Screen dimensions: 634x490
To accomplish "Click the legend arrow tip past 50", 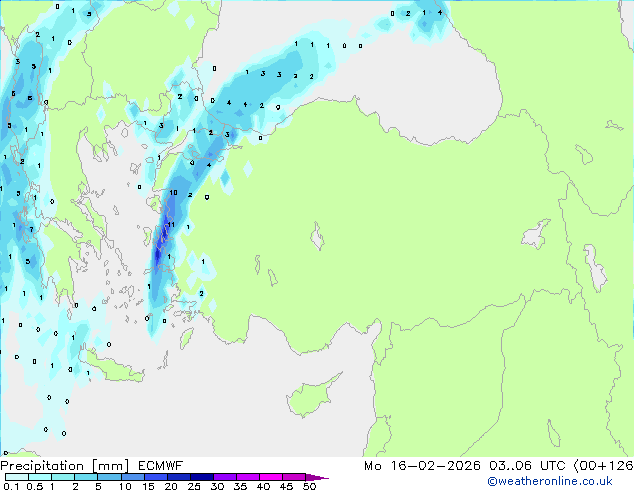I will click(x=317, y=477).
